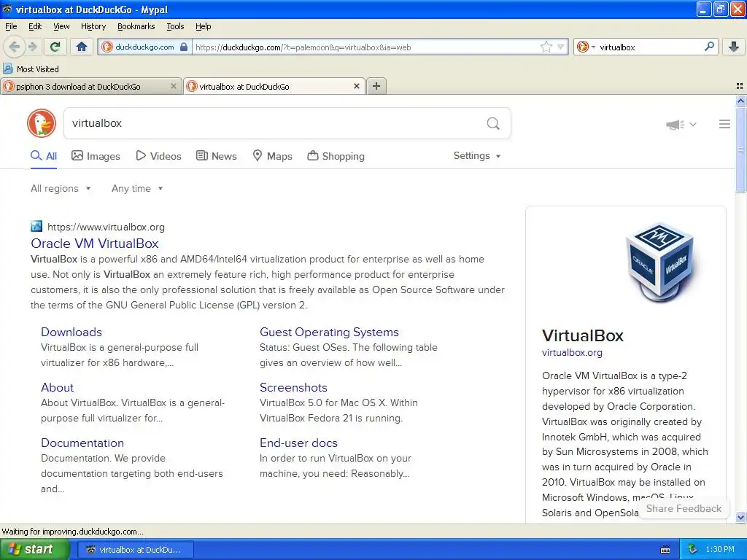Open the Downloads sitelink
Screen dimensions: 747x560
click(x=71, y=332)
